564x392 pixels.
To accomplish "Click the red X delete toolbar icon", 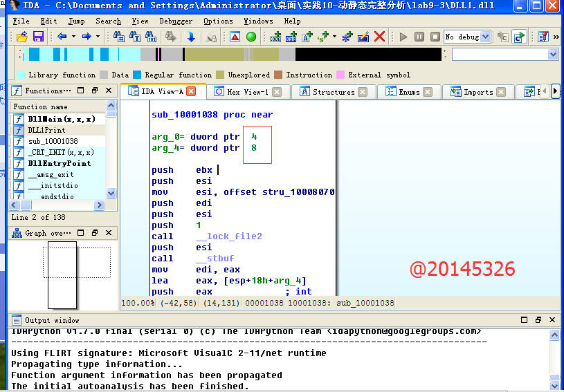I will coord(379,37).
